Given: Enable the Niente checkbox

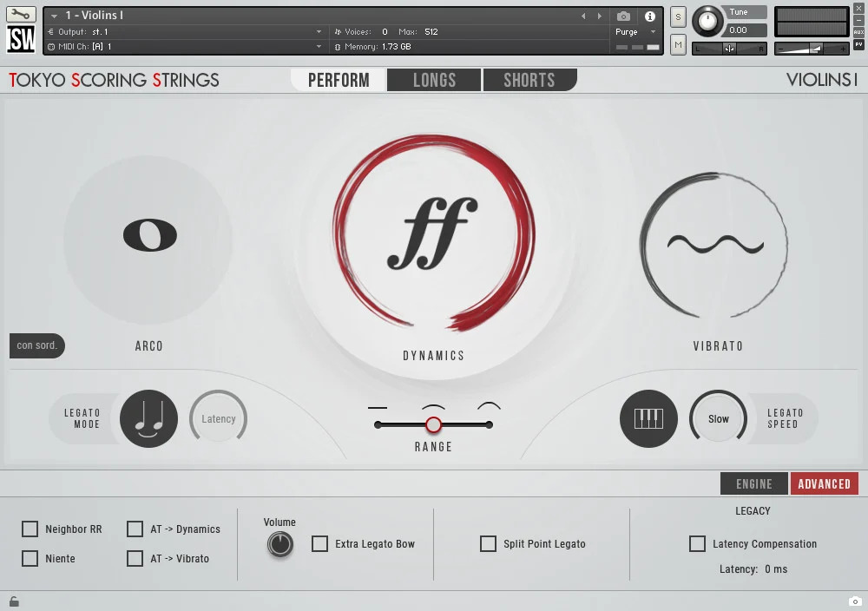Looking at the screenshot, I should coord(30,558).
